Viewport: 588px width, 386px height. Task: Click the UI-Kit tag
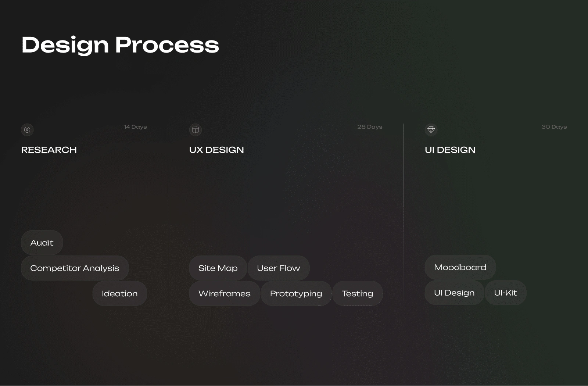click(x=506, y=293)
